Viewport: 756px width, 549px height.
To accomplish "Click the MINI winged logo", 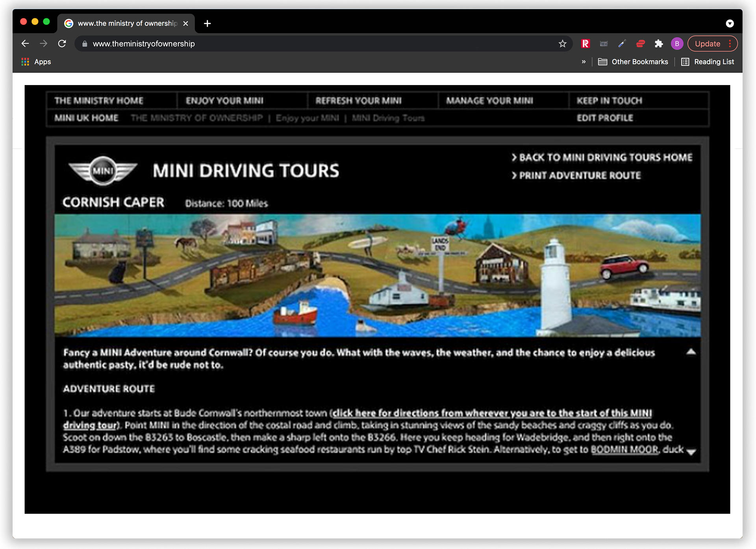I will tap(103, 170).
